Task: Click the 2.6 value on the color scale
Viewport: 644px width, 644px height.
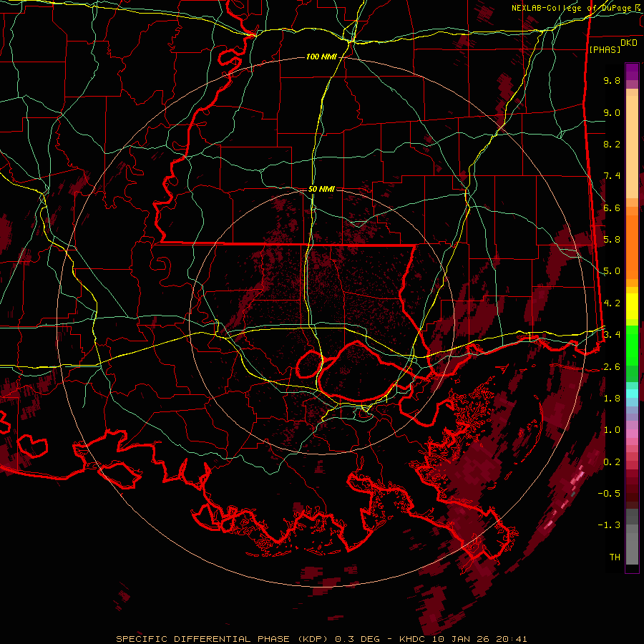Action: pyautogui.click(x=612, y=367)
